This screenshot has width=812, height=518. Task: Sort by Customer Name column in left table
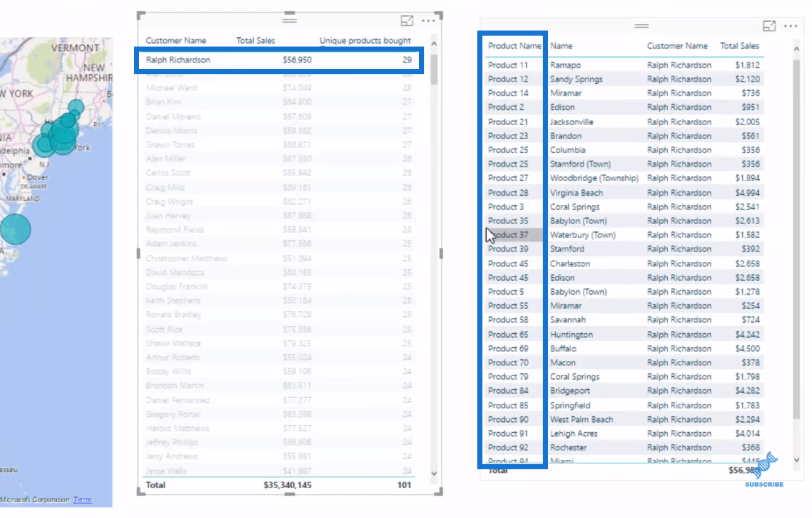coord(176,41)
